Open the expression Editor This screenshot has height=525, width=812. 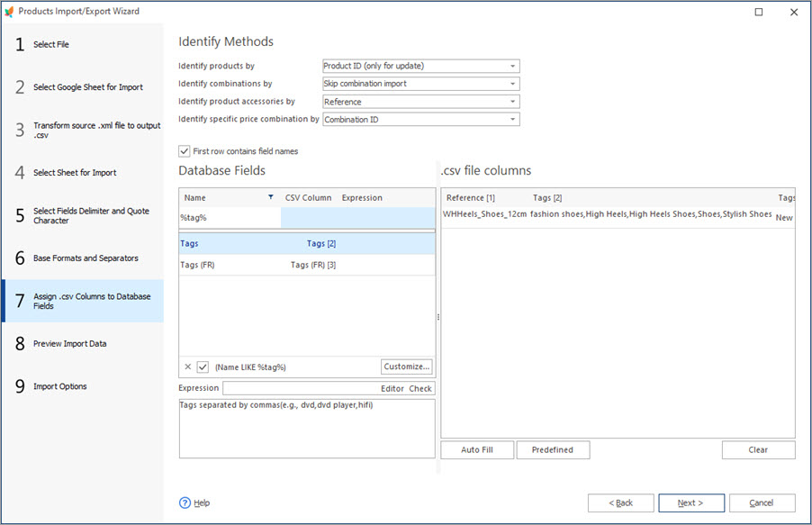coord(392,388)
